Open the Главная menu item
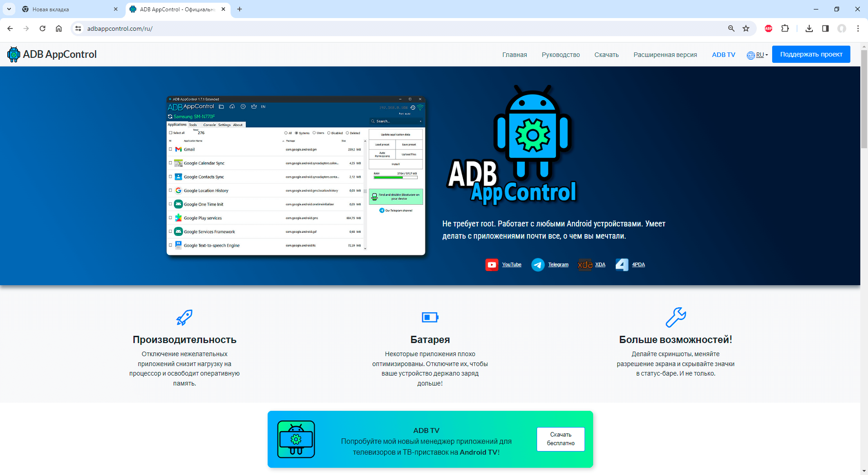This screenshot has height=475, width=868. [514, 55]
